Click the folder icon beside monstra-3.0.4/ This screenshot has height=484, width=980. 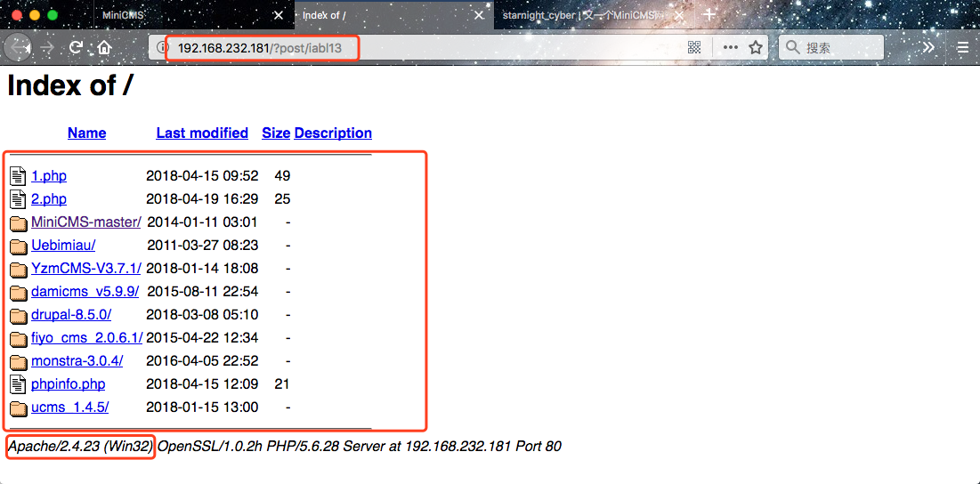19,361
